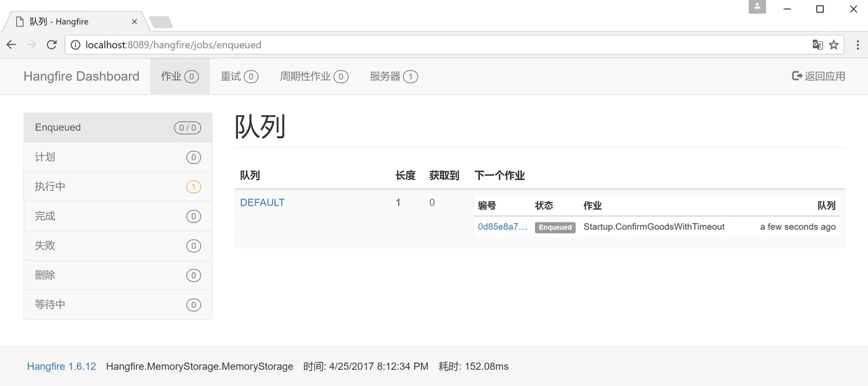
Task: Select the 队列 - Hangfire browser tab
Action: click(74, 22)
